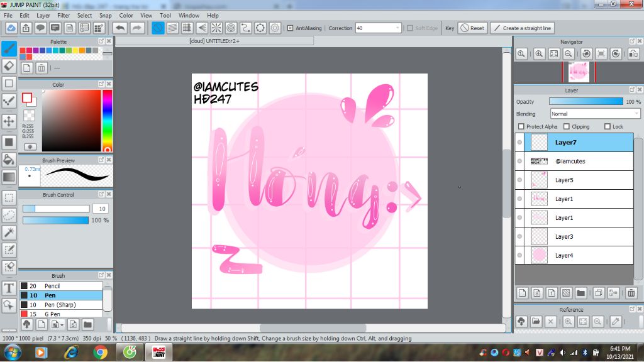This screenshot has width=644, height=362.
Task: Open the Snap menu
Action: [x=106, y=15]
